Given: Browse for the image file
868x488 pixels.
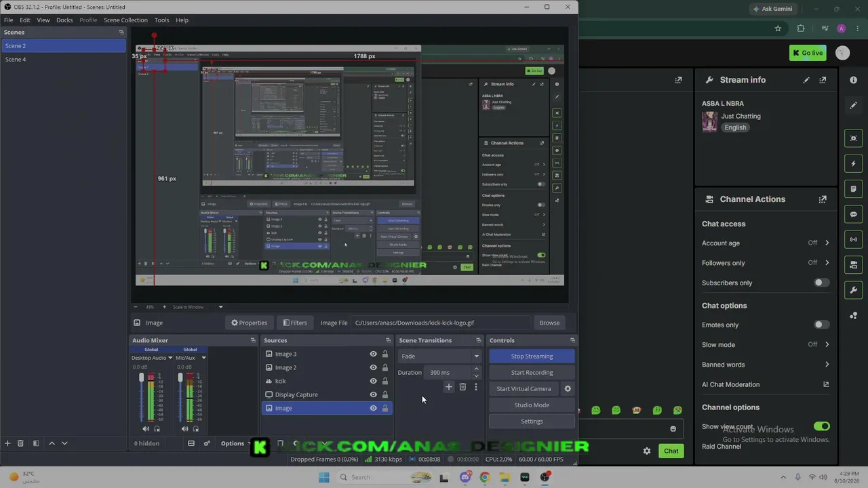Looking at the screenshot, I should [x=549, y=323].
